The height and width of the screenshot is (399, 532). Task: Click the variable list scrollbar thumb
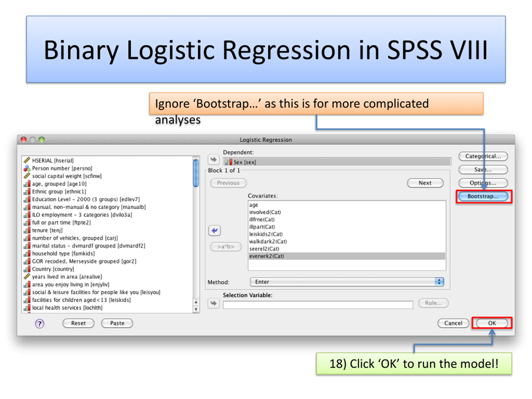[x=196, y=173]
